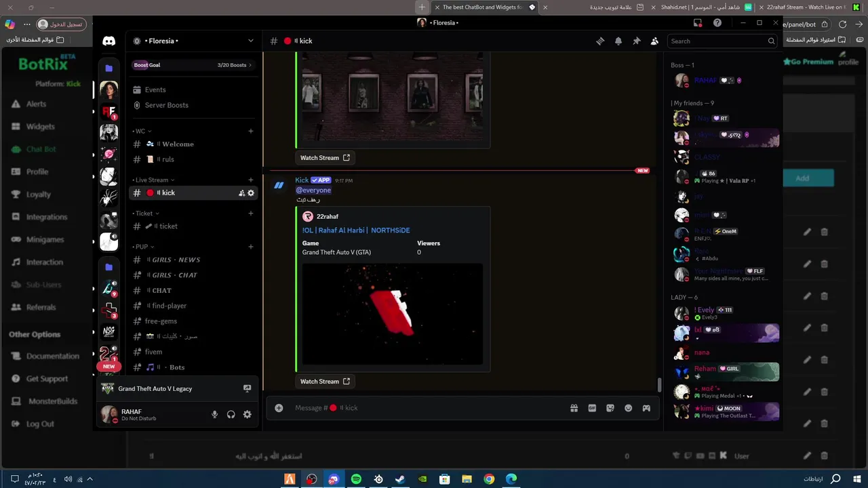The width and height of the screenshot is (868, 488).
Task: Open the fivem channel
Action: [193, 352]
